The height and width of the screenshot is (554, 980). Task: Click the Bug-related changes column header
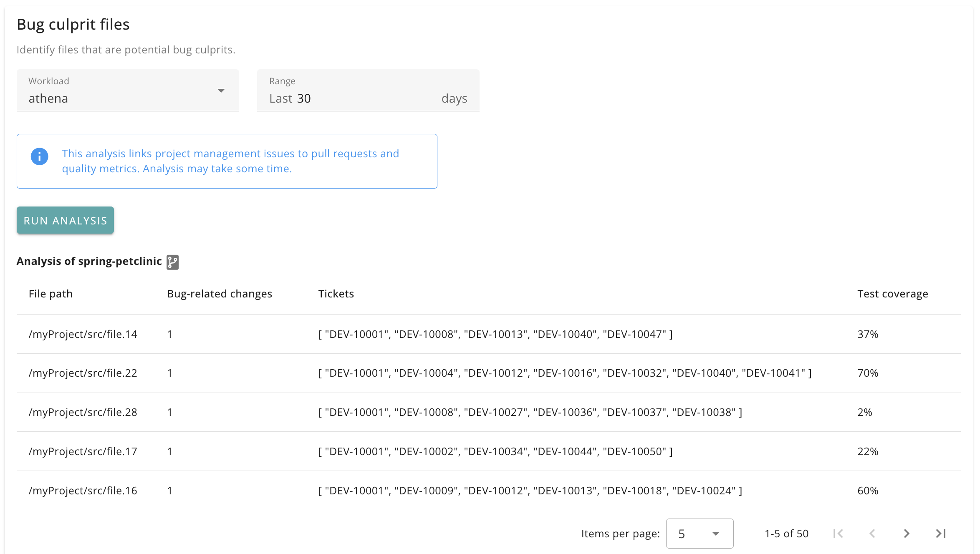pyautogui.click(x=220, y=294)
